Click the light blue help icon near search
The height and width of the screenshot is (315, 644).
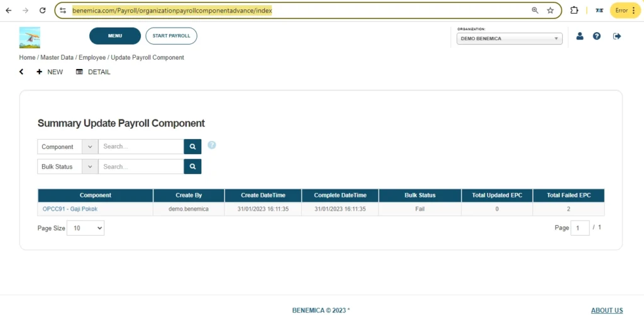pyautogui.click(x=211, y=145)
